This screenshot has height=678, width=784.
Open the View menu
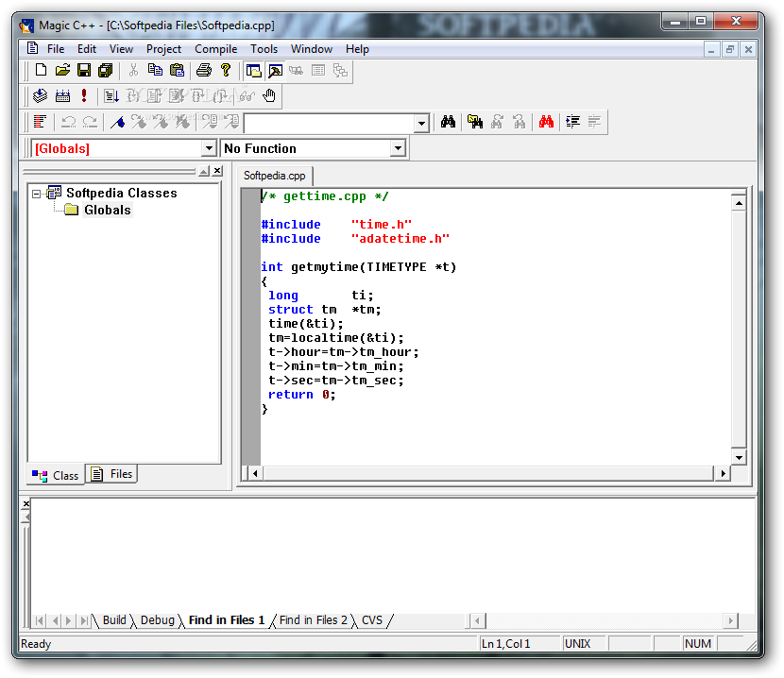coord(121,49)
